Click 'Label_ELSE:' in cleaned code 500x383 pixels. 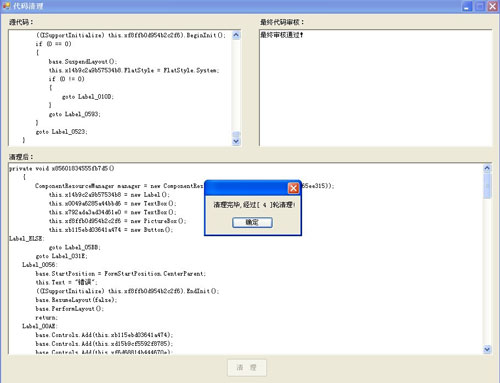[x=27, y=239]
